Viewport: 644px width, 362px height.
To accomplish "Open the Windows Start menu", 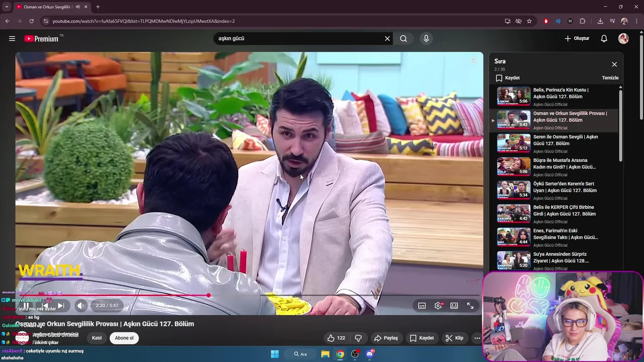I will click(275, 354).
